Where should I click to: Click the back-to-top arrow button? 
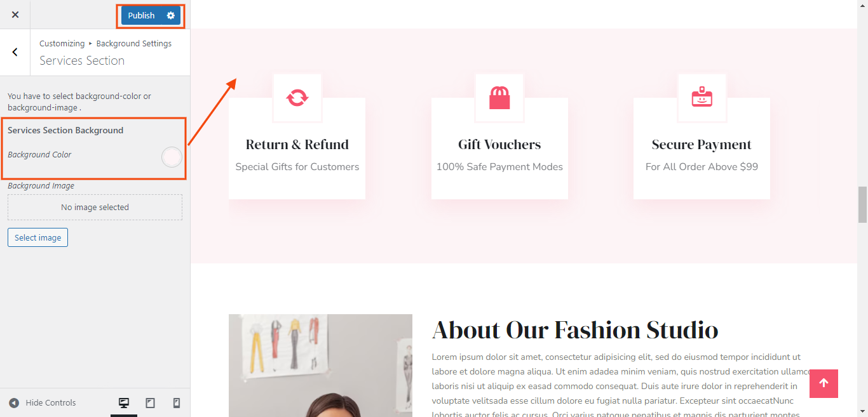824,383
